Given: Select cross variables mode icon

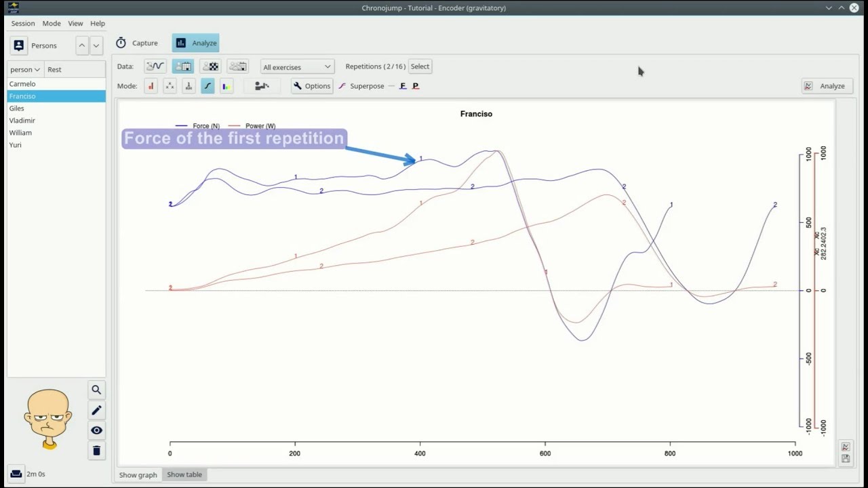Looking at the screenshot, I should [x=170, y=86].
